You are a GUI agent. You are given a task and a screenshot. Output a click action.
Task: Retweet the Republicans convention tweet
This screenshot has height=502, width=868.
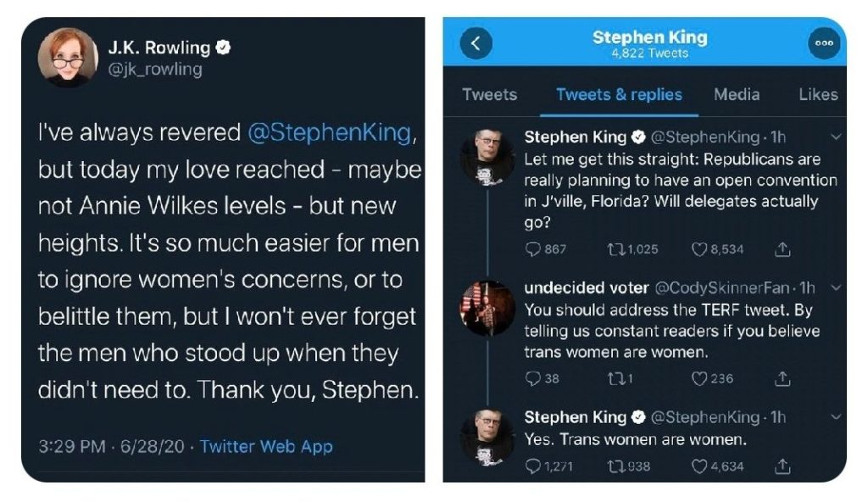[x=616, y=249]
